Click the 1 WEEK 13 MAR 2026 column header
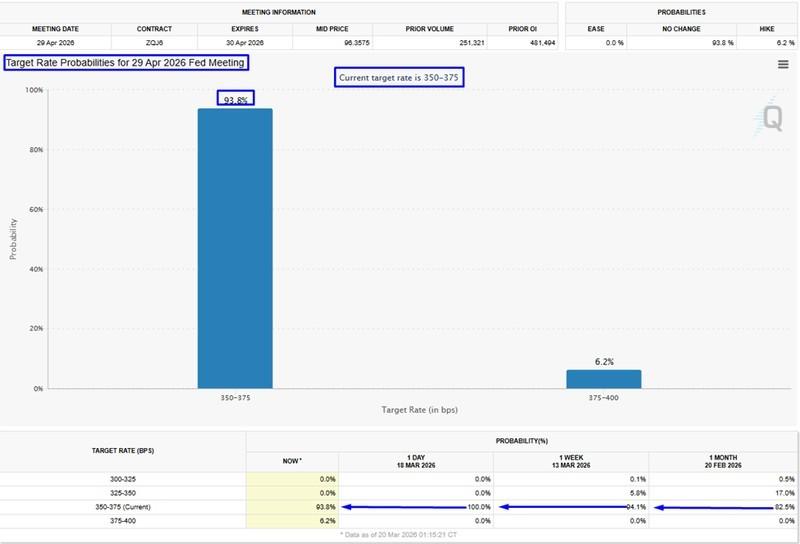Viewport: 800px width, 544px height. [x=571, y=461]
